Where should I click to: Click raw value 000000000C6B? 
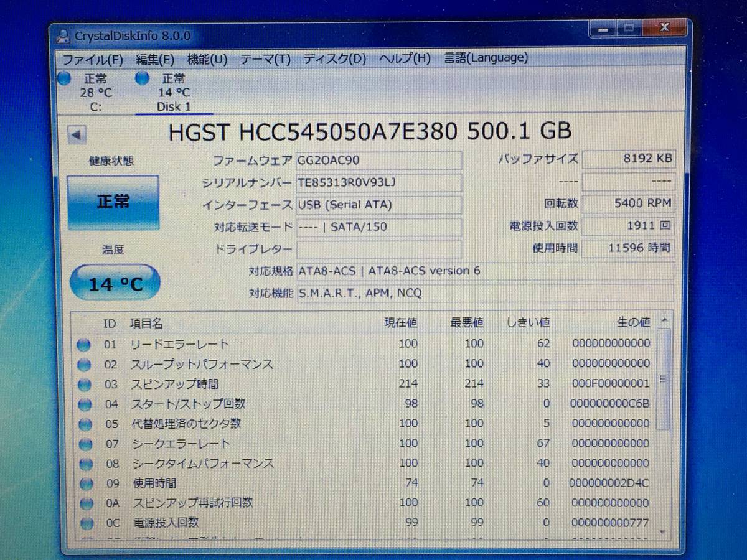[x=609, y=403]
